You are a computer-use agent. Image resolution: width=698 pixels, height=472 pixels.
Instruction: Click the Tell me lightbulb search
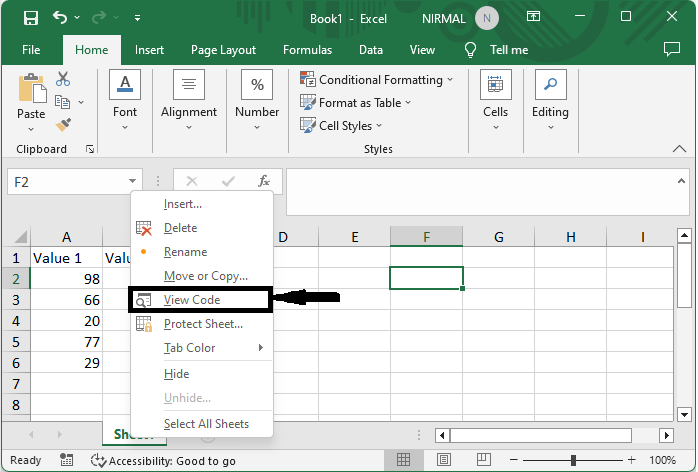point(470,50)
